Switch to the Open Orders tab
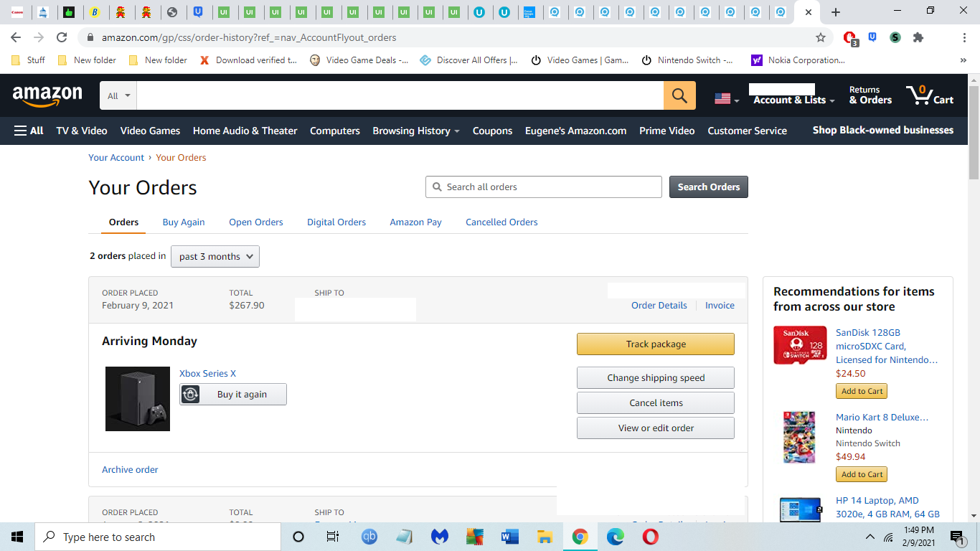The width and height of the screenshot is (980, 551). click(x=256, y=222)
